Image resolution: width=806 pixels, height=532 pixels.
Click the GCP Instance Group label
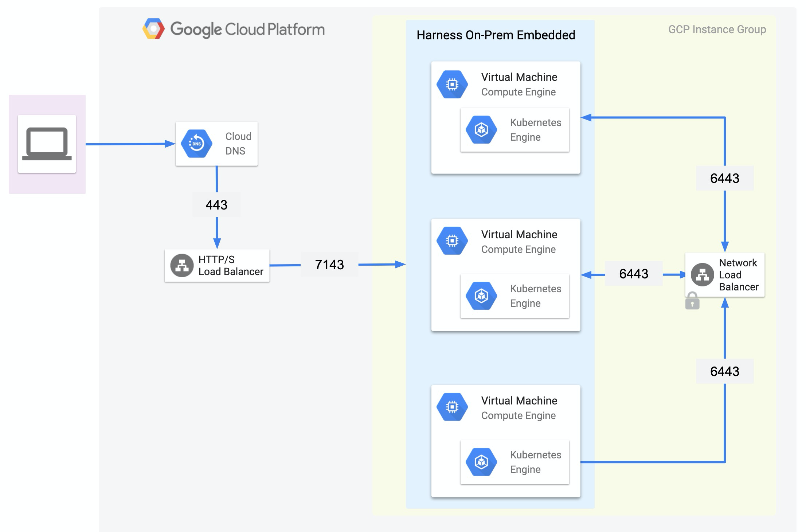tap(717, 30)
